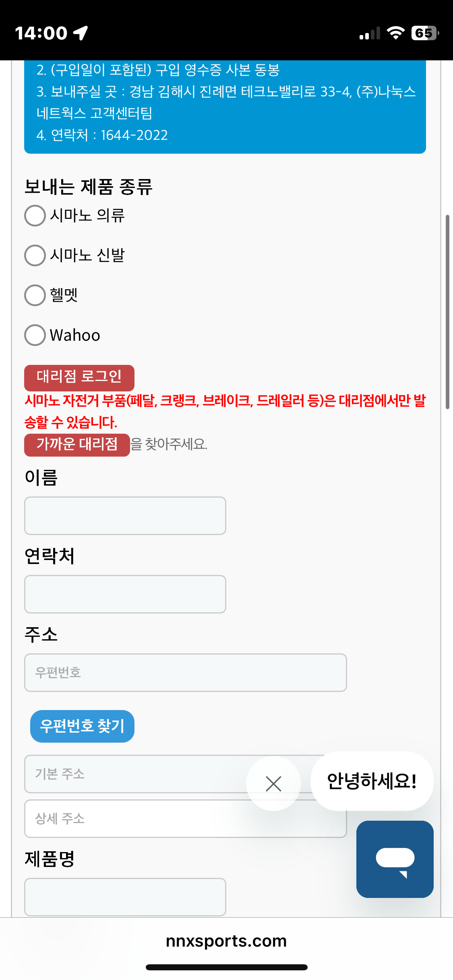This screenshot has width=453, height=980.
Task: Focus the 이름 text field
Action: 125,516
